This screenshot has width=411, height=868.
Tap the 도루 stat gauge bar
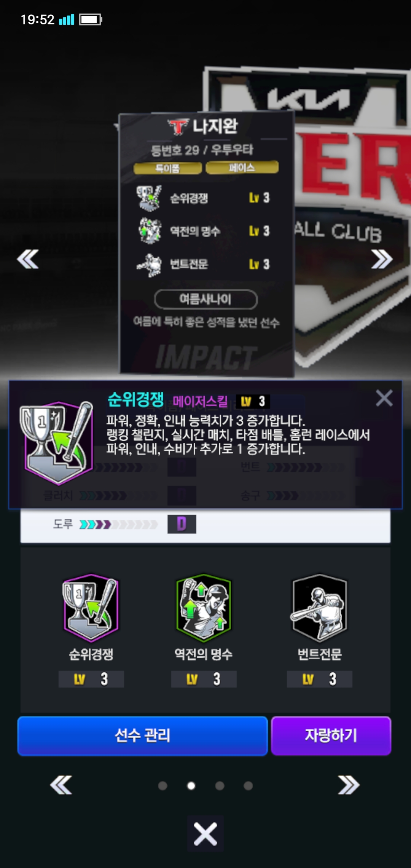118,525
